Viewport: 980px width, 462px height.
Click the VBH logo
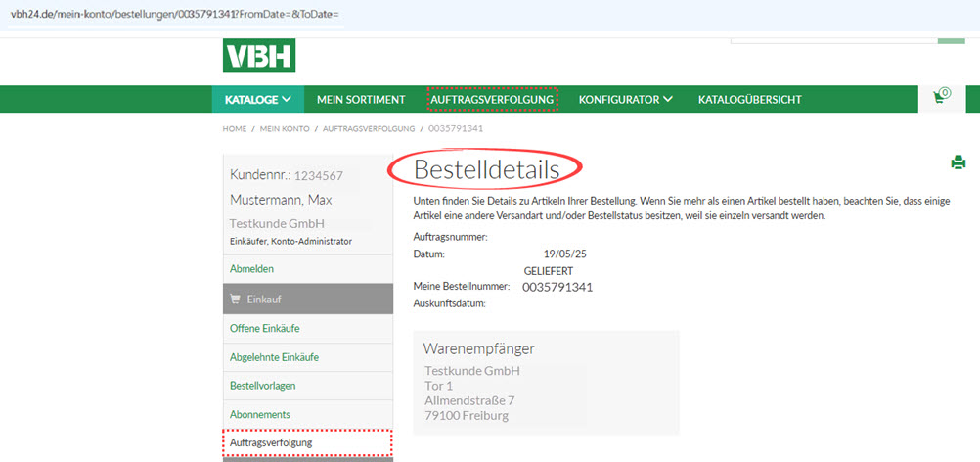click(x=259, y=56)
